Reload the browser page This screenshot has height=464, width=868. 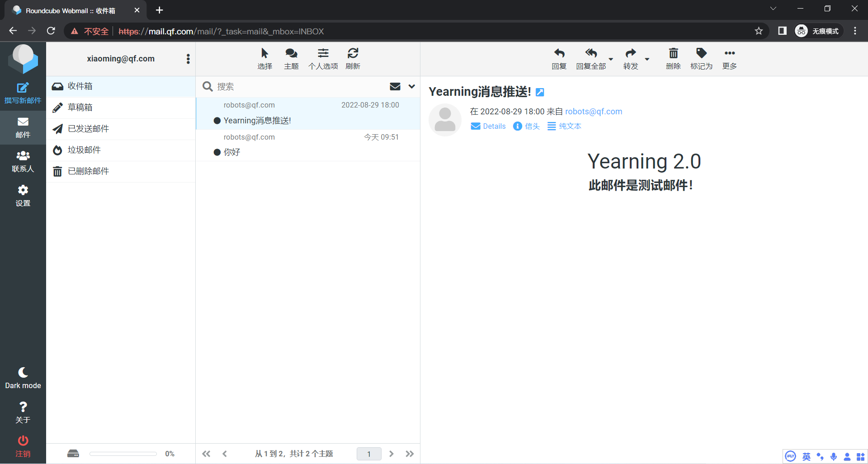pos(51,31)
